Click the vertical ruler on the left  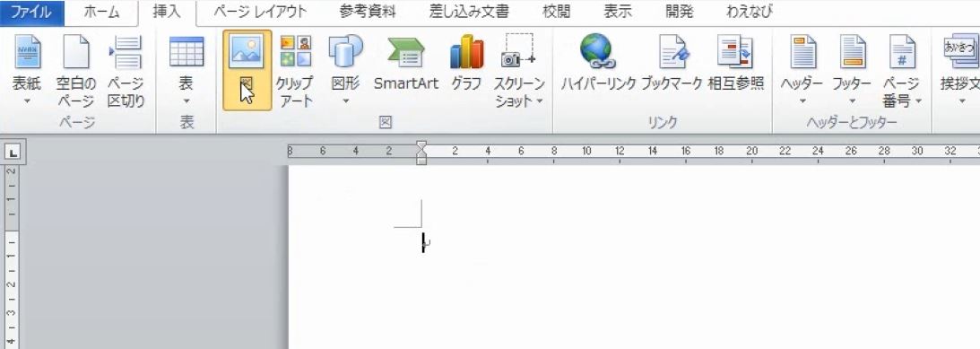click(x=12, y=257)
